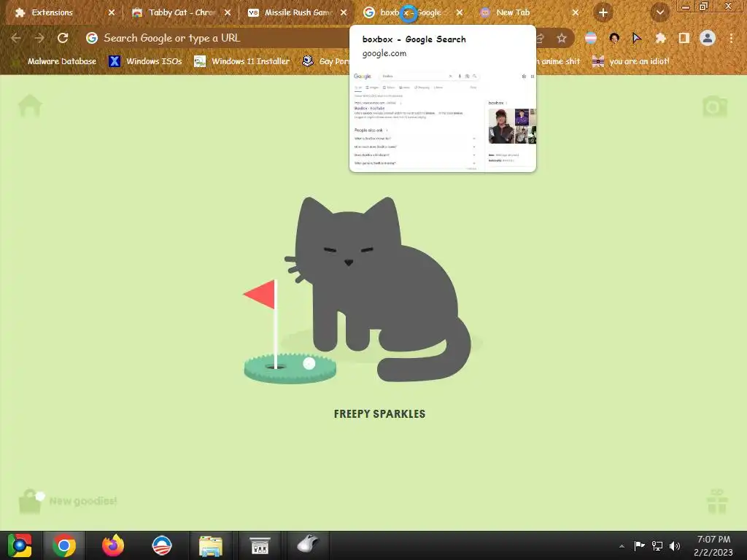This screenshot has height=560, width=747.
Task: Open the Missile Rush Game tab
Action: [298, 13]
